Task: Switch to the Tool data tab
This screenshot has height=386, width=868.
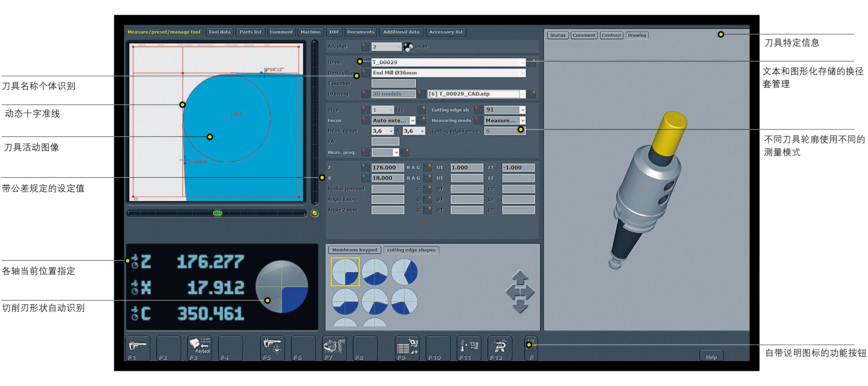Action: tap(219, 32)
